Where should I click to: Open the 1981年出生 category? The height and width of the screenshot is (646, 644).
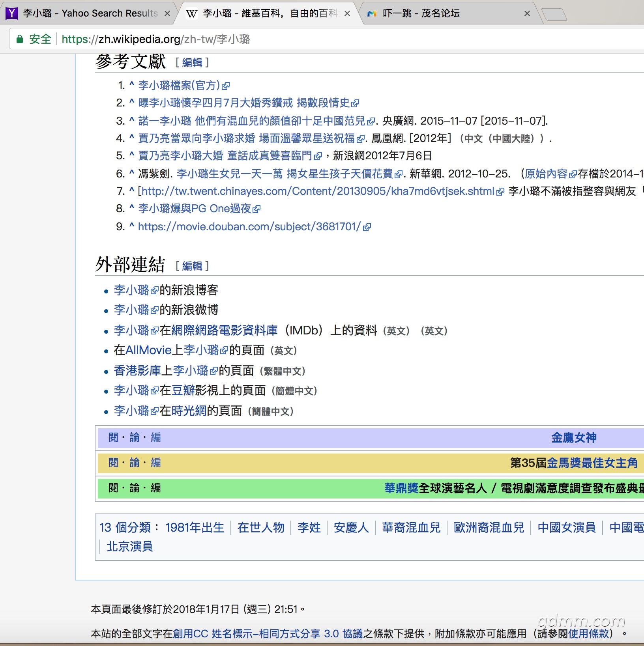[x=195, y=528]
